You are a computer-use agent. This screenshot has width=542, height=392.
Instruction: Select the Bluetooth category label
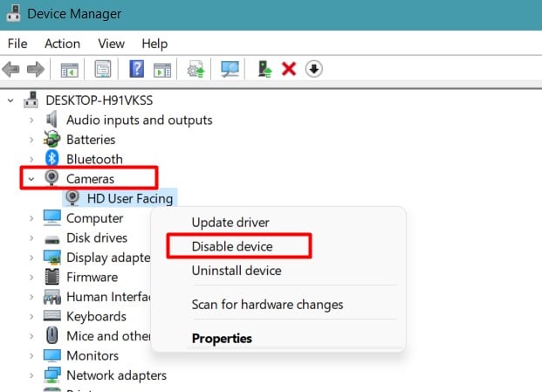coord(94,159)
